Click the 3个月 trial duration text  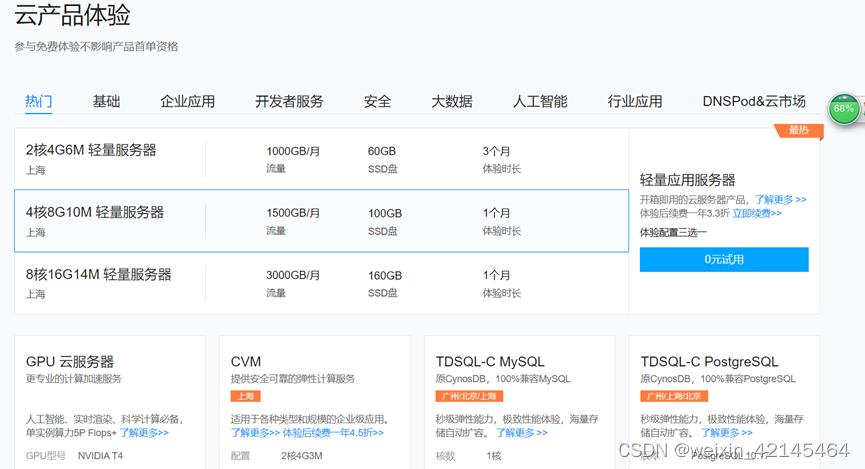(496, 151)
